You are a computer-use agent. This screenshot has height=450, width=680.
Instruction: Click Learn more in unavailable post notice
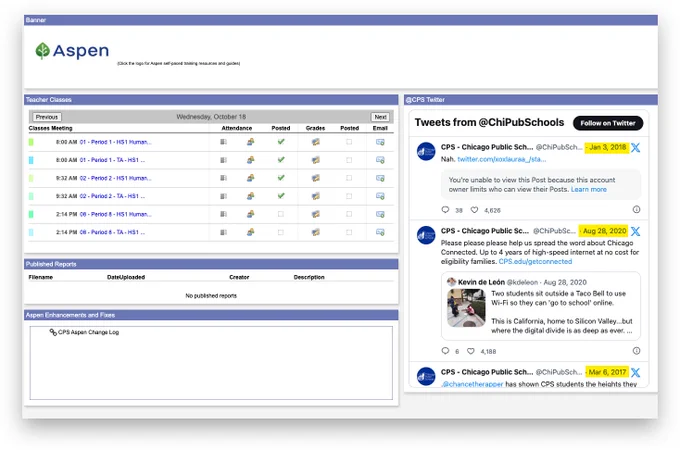[588, 189]
